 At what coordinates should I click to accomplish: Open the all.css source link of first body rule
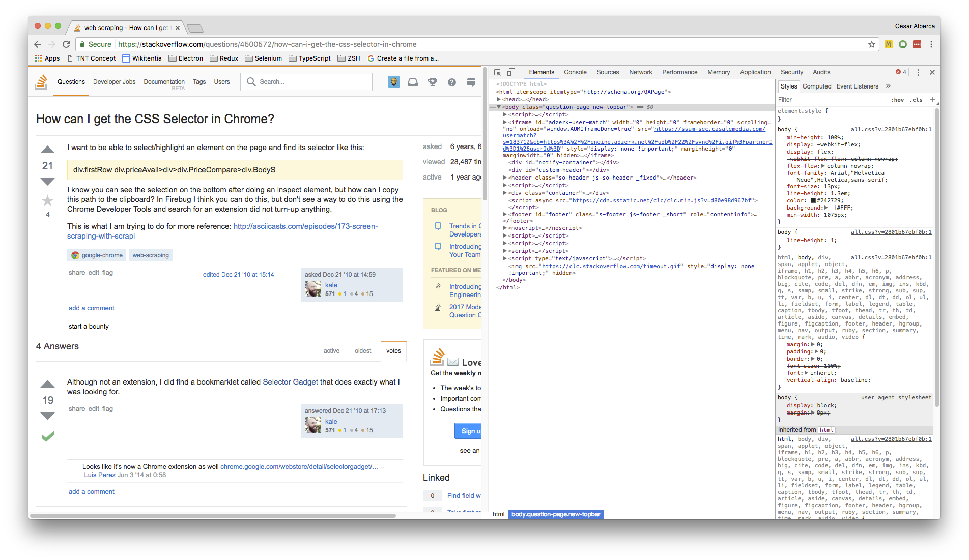(891, 130)
